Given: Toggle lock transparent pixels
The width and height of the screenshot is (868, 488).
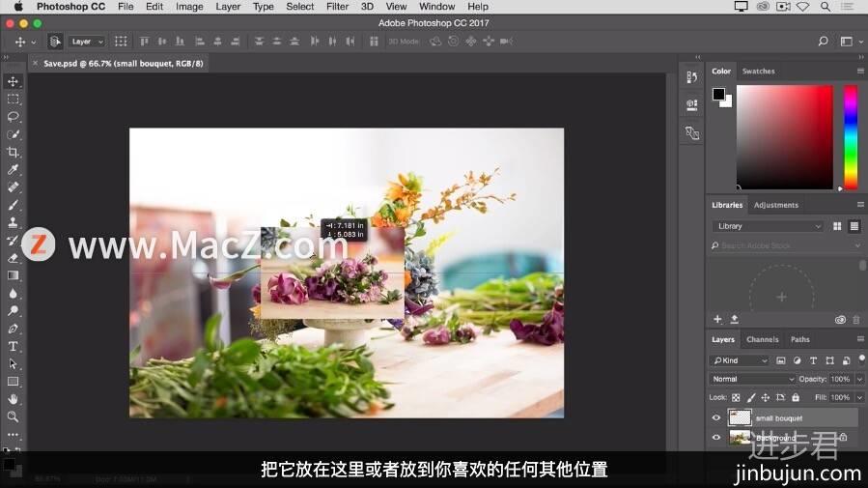Looking at the screenshot, I should coord(736,398).
